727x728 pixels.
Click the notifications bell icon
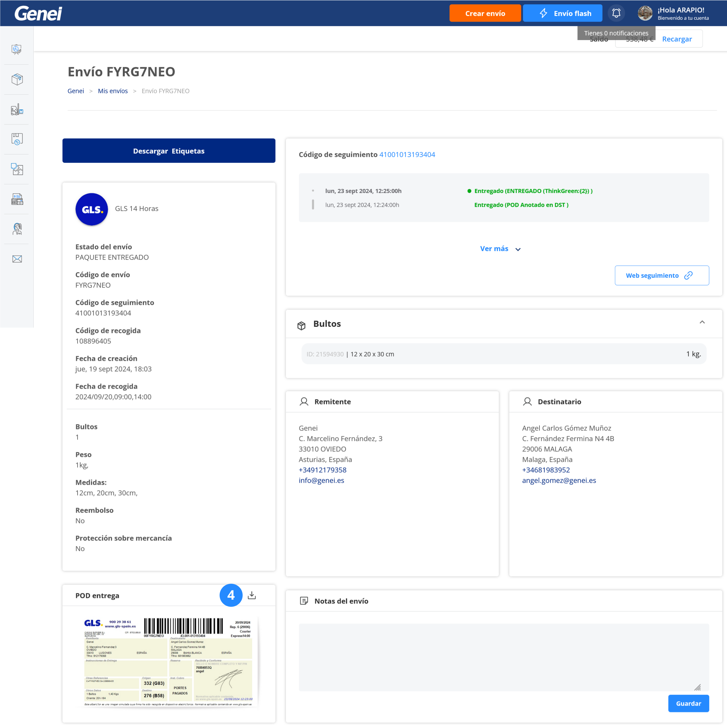click(x=616, y=13)
